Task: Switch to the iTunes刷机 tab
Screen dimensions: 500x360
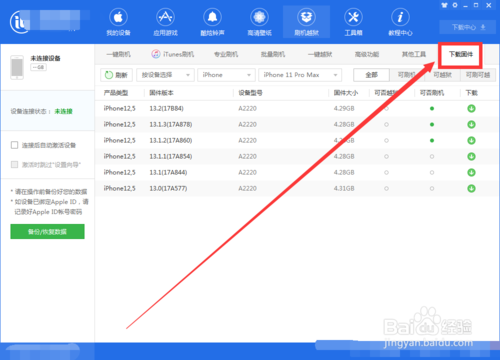Action: [x=173, y=54]
